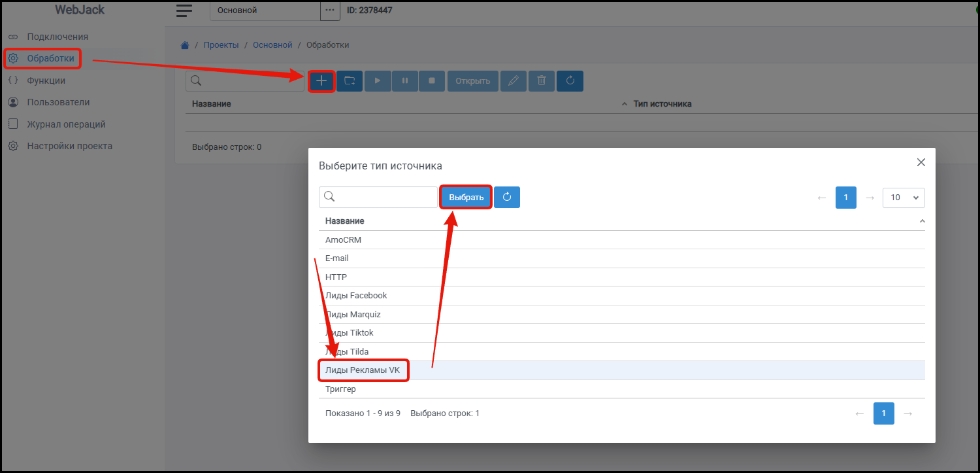This screenshot has width=980, height=473.
Task: Click the Основной project selector field
Action: (265, 10)
